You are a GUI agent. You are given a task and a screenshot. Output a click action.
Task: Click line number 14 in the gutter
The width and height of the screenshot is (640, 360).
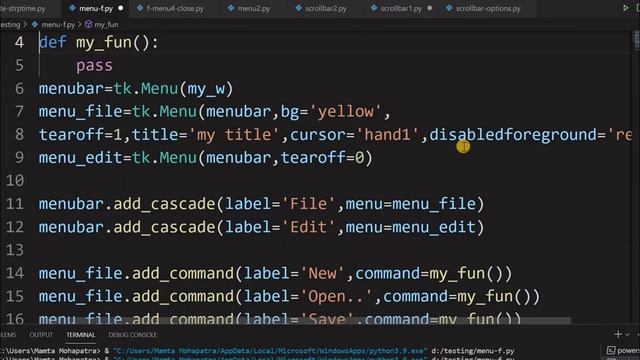click(x=15, y=273)
